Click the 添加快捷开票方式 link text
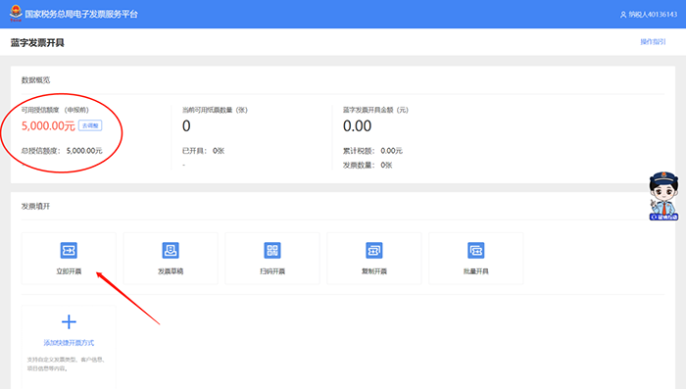The image size is (686, 389). [69, 343]
